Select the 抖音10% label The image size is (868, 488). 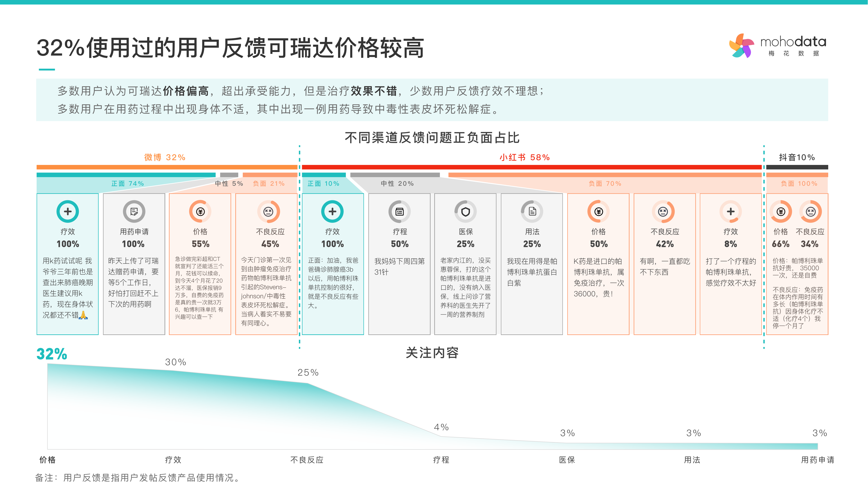[797, 157]
